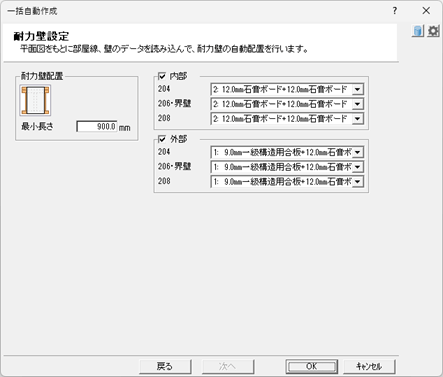Viewport: 443px width, 377px height.
Task: Close the 一括自動作成 dialog
Action: pos(426,11)
